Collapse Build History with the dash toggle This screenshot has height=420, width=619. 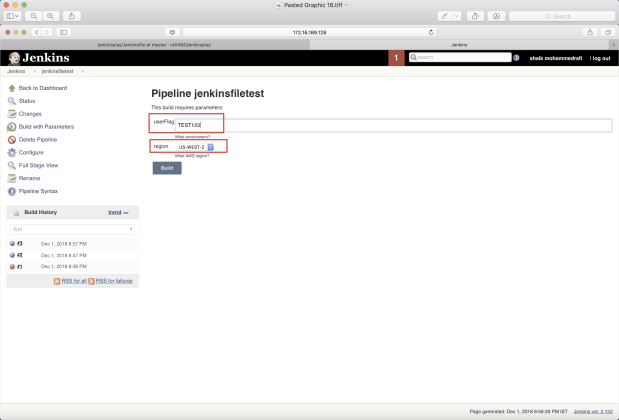point(126,213)
